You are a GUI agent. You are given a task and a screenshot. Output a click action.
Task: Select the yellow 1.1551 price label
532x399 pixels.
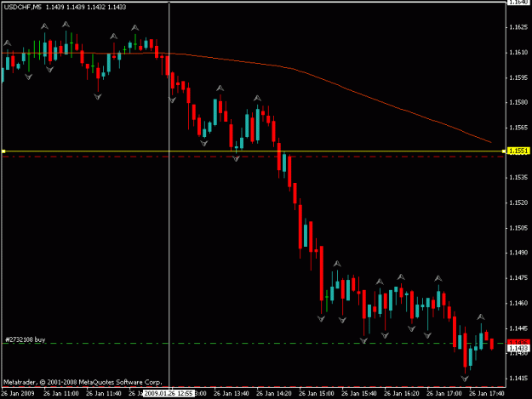click(518, 151)
